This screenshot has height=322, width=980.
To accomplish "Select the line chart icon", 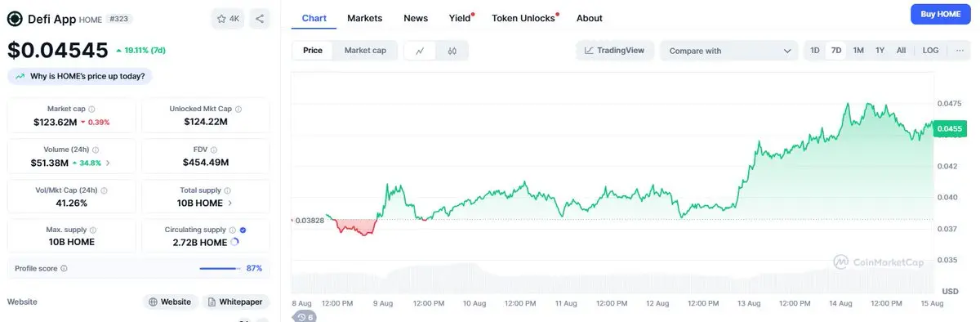I will coord(420,51).
